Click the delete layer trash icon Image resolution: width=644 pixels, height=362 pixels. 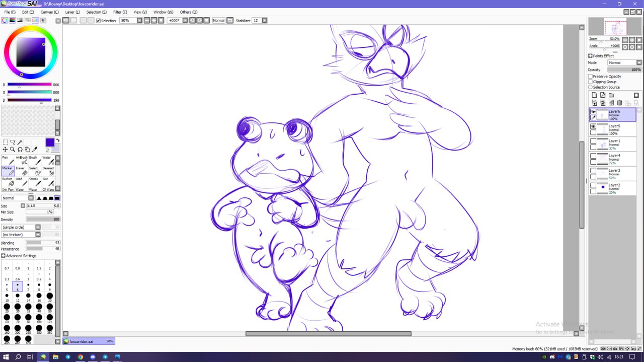[619, 103]
